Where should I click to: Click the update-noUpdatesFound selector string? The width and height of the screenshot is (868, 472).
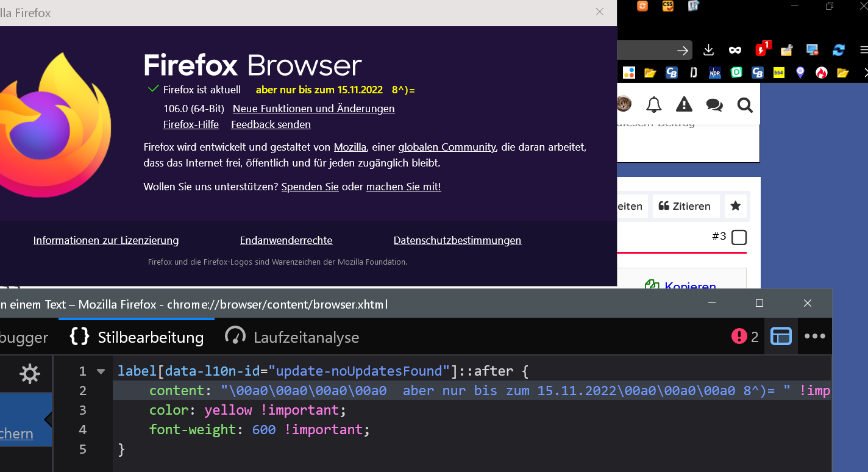358,371
